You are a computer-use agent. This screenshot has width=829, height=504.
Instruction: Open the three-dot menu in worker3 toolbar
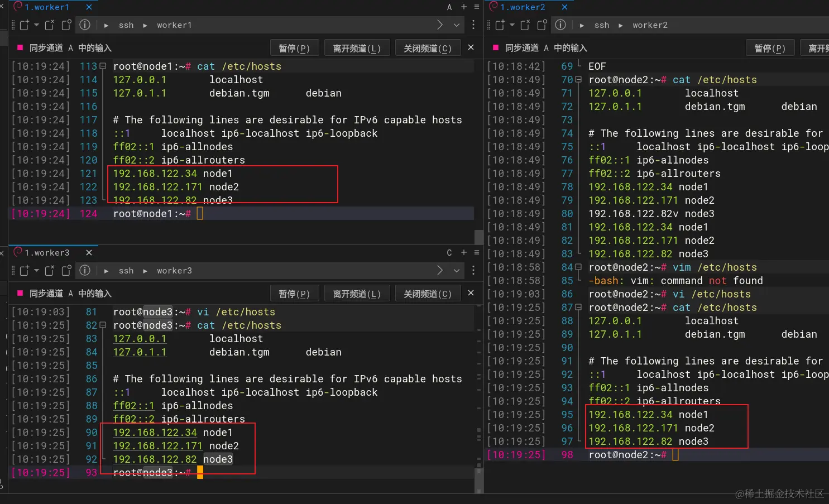click(473, 271)
